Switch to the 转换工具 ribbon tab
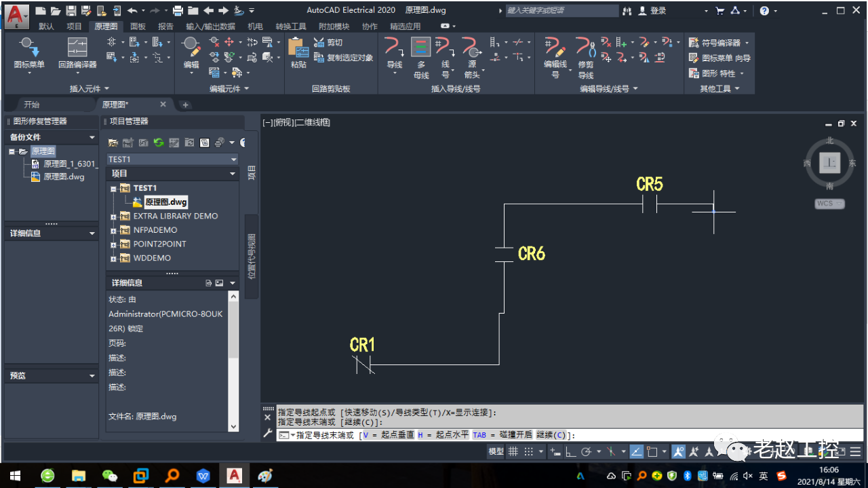Screen dimensions: 868x488 pyautogui.click(x=290, y=26)
